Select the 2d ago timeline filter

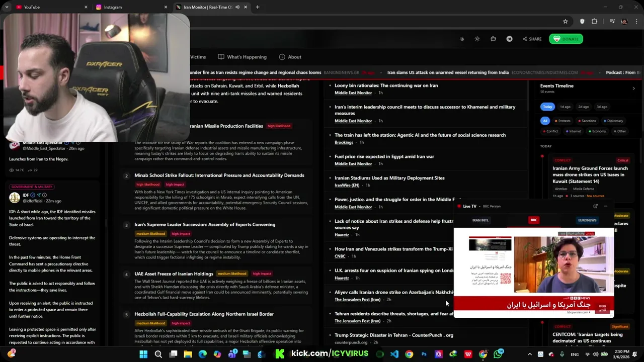click(x=584, y=107)
